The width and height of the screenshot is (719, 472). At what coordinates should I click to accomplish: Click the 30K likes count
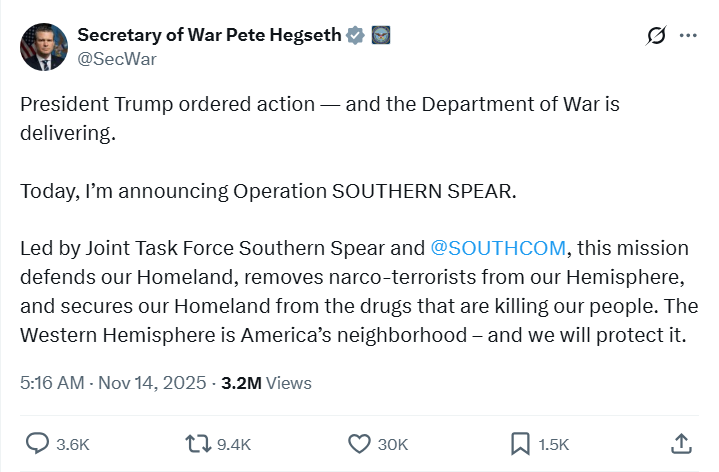tap(393, 444)
